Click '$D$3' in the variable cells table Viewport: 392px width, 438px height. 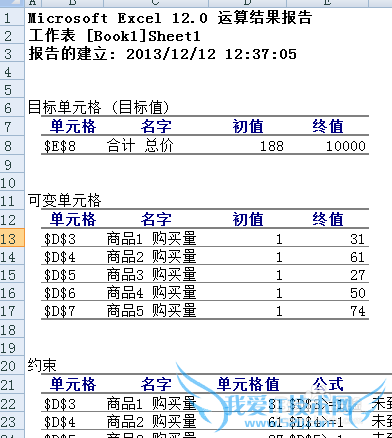coord(60,239)
